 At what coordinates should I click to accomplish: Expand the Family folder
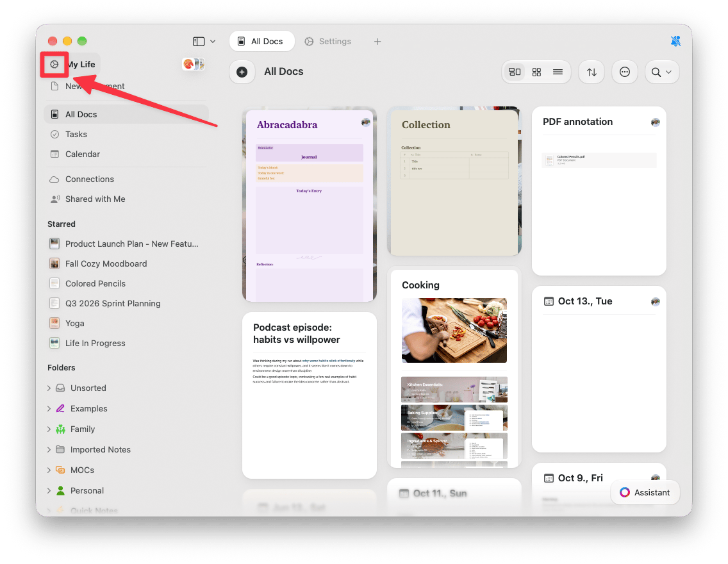click(49, 429)
